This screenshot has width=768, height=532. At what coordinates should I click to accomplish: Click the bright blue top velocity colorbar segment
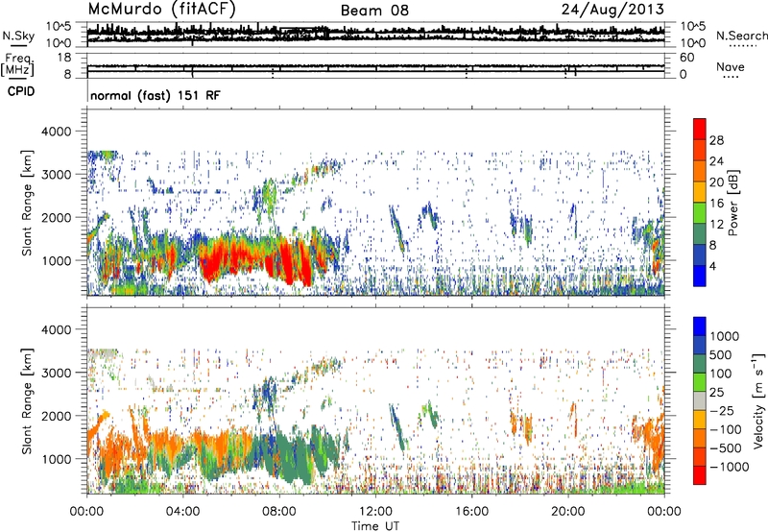click(x=700, y=326)
